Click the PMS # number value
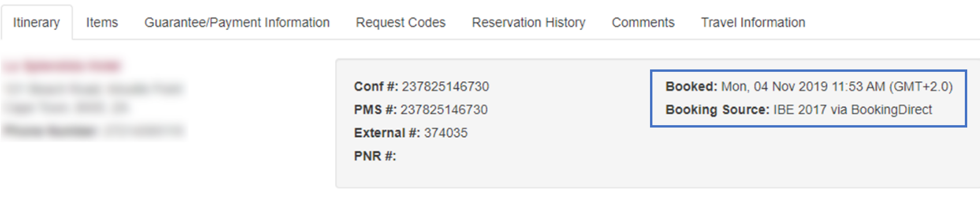The width and height of the screenshot is (980, 205). (x=444, y=110)
